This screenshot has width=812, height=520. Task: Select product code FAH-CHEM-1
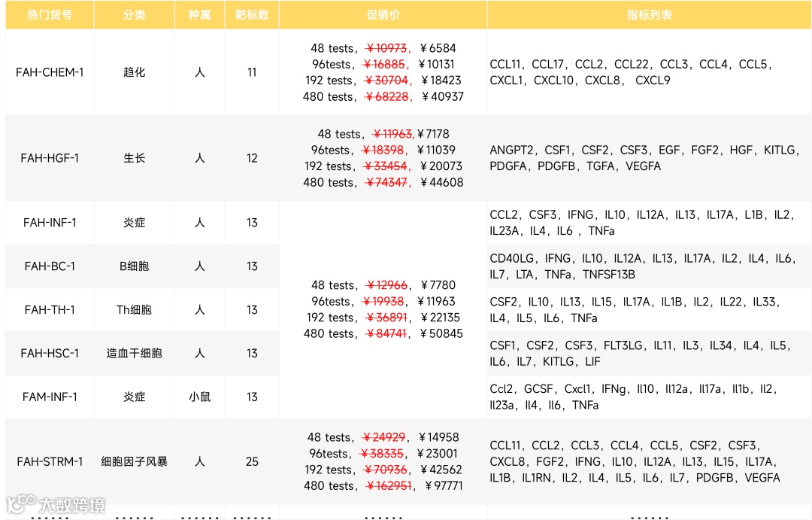[x=50, y=72]
